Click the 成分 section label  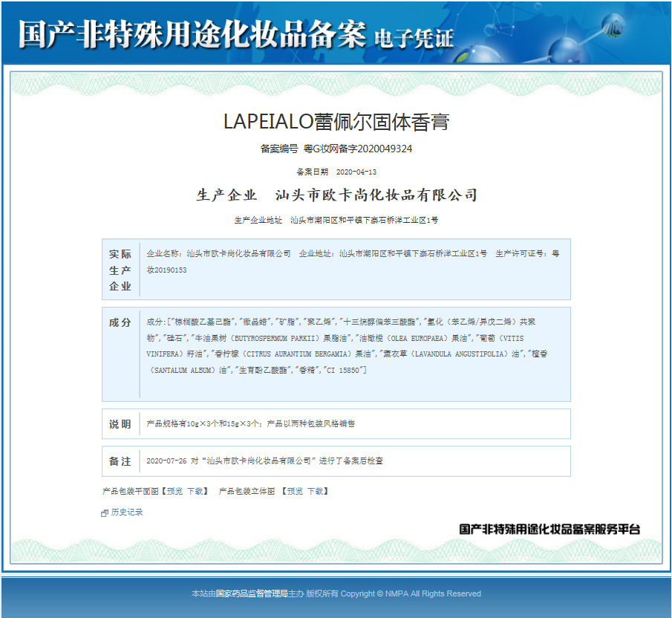120,322
